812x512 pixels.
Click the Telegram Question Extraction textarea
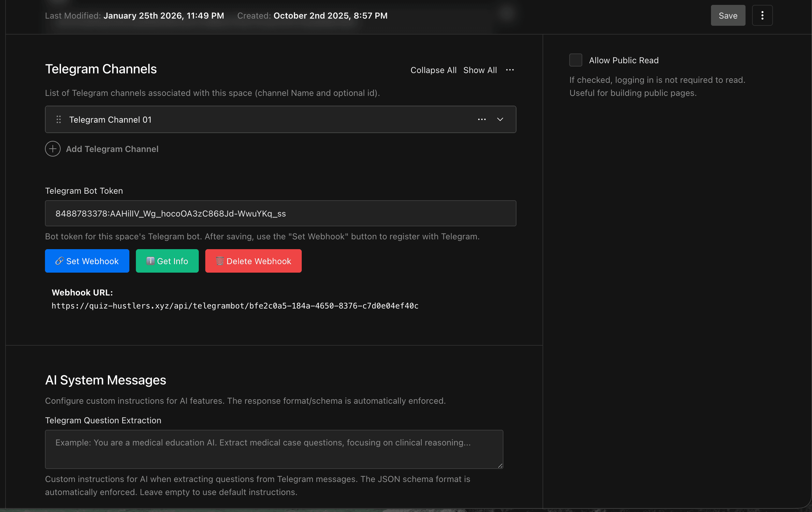[274, 449]
